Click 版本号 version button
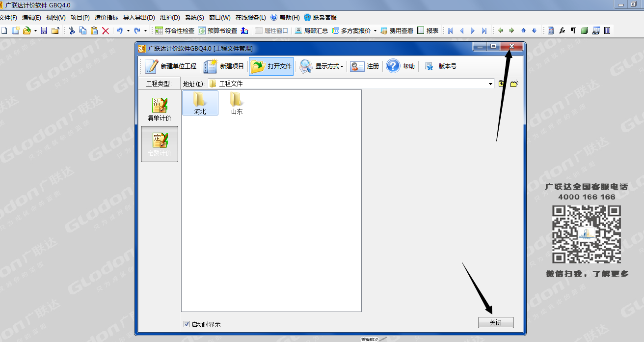Image resolution: width=644 pixels, height=342 pixels. (440, 66)
